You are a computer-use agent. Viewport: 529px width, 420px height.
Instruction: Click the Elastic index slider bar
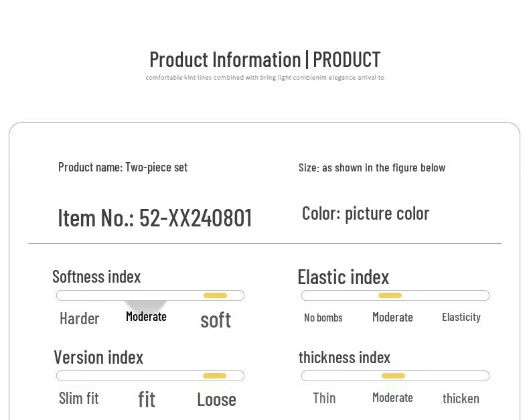395,295
